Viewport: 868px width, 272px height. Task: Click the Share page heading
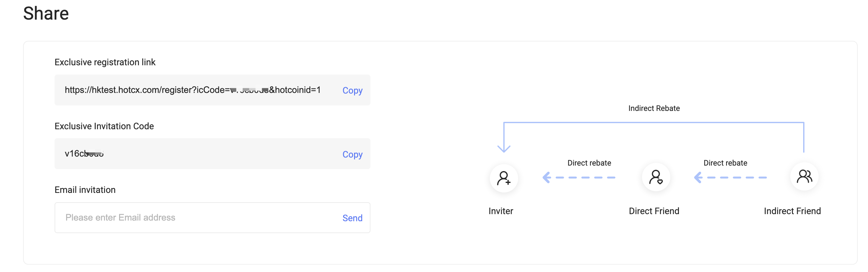click(x=46, y=14)
